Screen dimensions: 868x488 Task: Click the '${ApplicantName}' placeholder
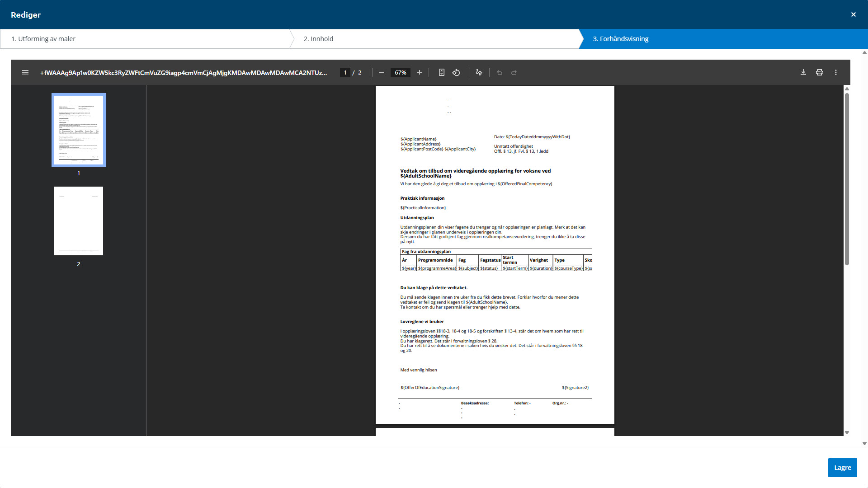[x=419, y=139]
